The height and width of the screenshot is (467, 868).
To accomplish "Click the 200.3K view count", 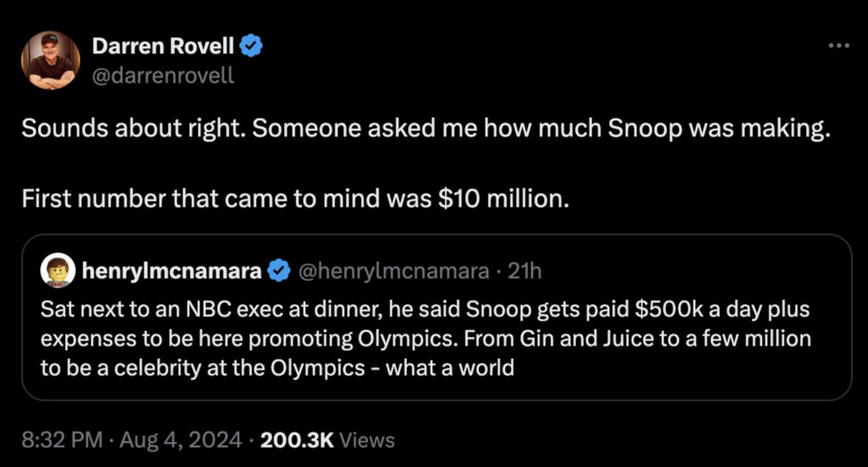I will (299, 440).
